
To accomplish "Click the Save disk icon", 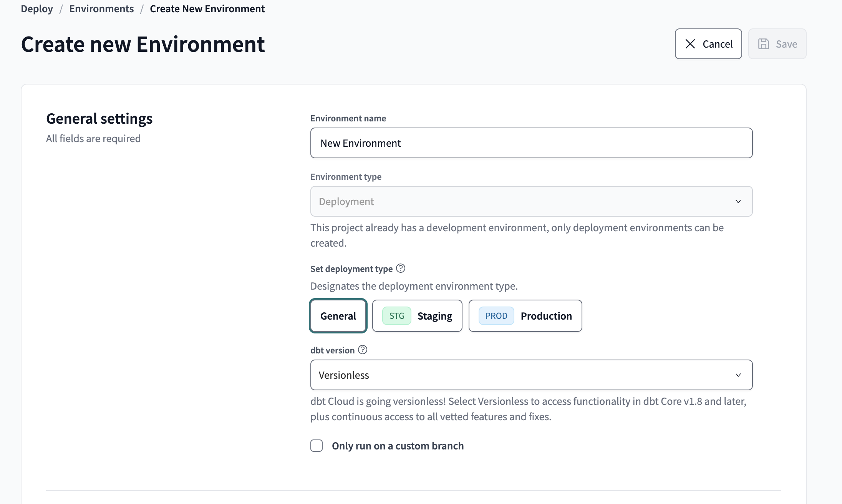I will (764, 44).
